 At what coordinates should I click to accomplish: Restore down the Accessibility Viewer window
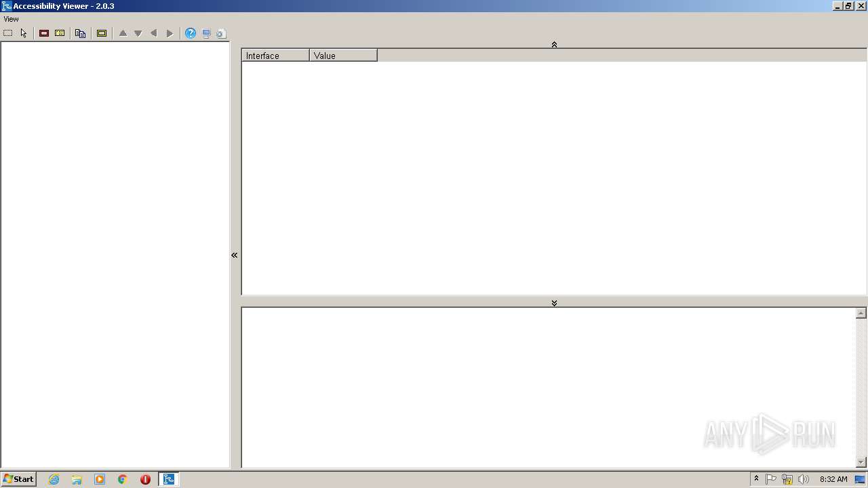848,5
